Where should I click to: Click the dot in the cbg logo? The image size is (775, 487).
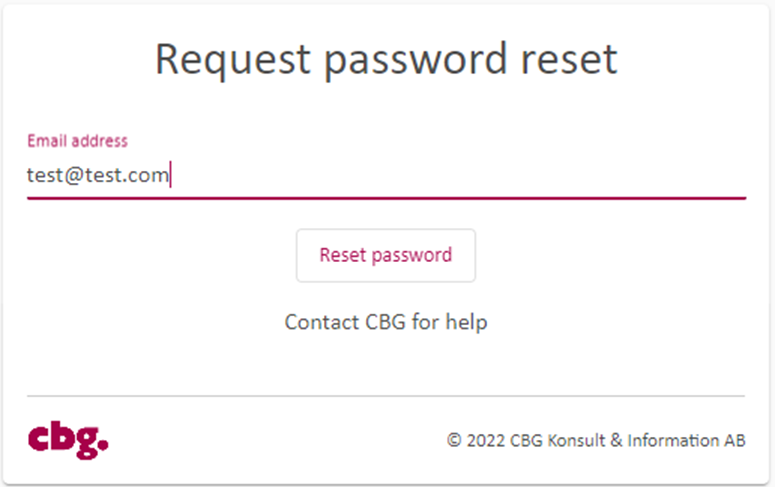[103, 444]
